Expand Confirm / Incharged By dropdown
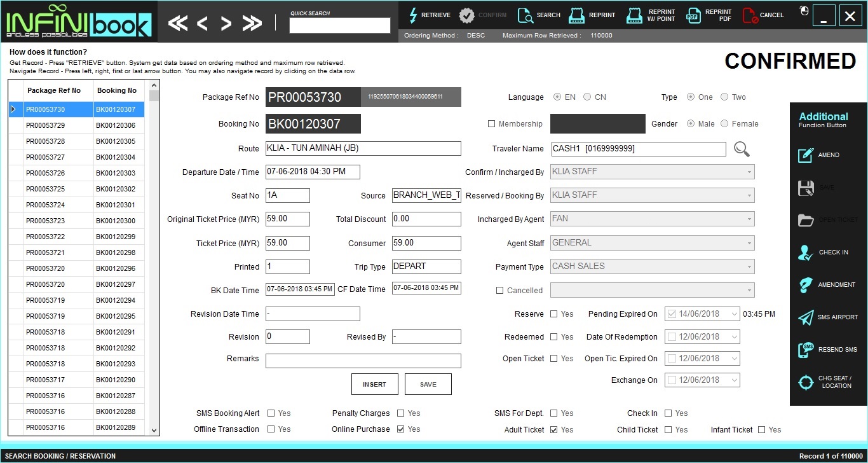The width and height of the screenshot is (868, 463). [x=750, y=172]
